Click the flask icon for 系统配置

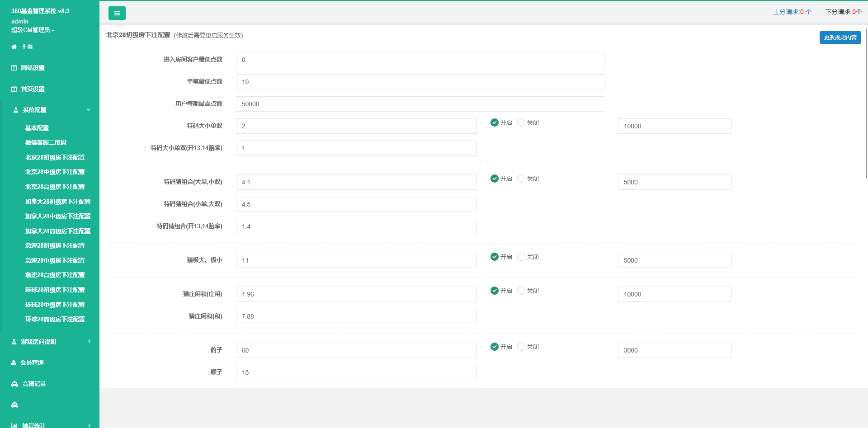16,110
